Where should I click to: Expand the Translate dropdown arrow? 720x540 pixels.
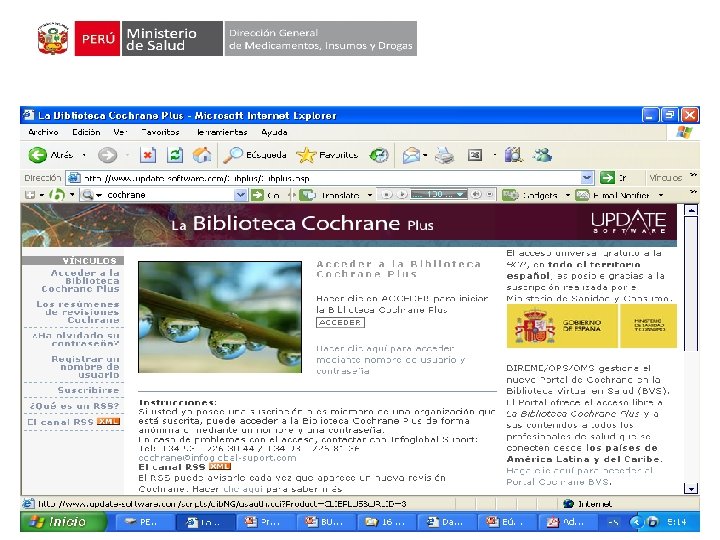click(x=370, y=195)
